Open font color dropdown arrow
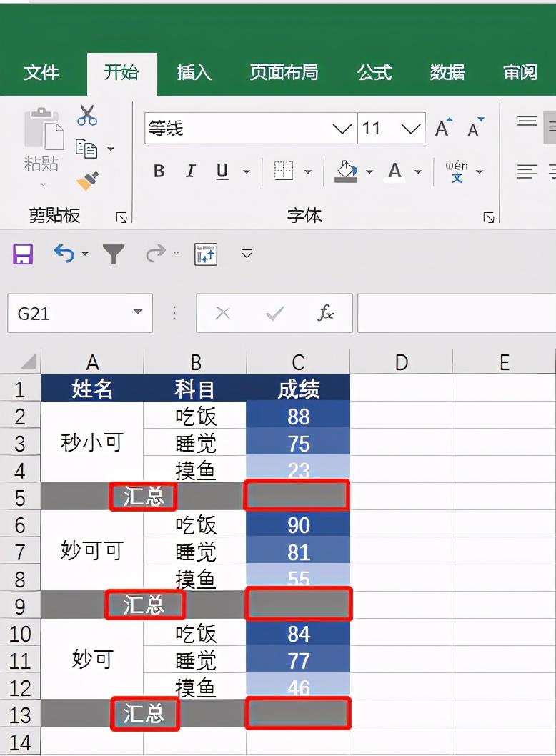The height and width of the screenshot is (756, 556). [418, 171]
